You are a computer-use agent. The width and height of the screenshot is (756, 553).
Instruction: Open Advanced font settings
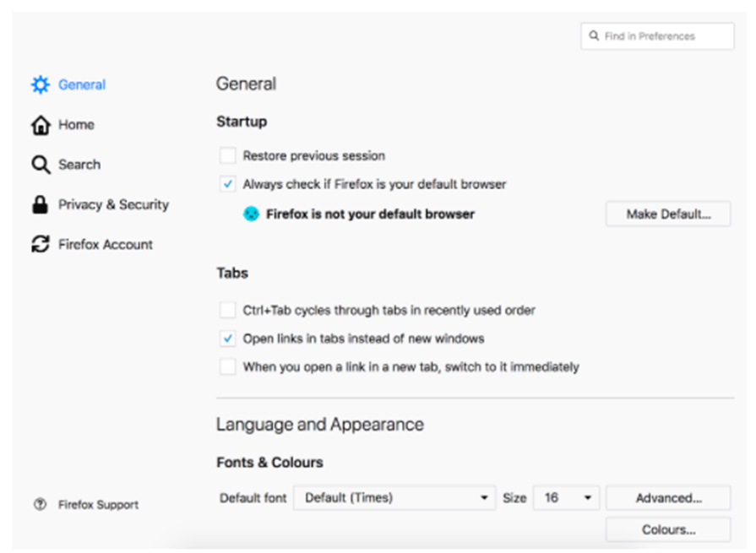coord(668,498)
